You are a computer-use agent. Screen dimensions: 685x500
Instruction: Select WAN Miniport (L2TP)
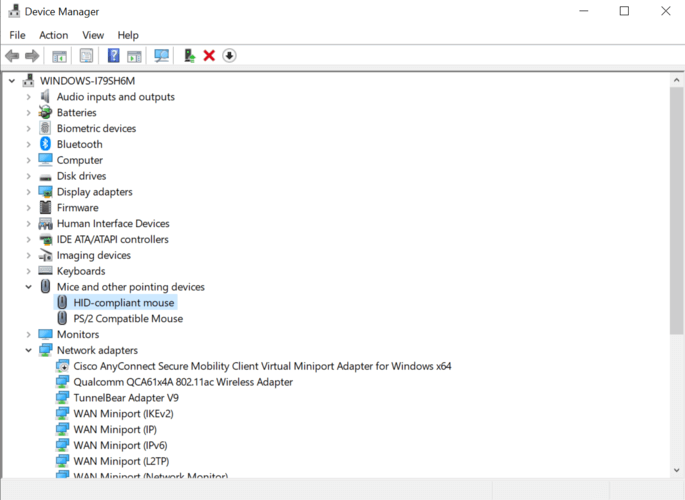(121, 461)
